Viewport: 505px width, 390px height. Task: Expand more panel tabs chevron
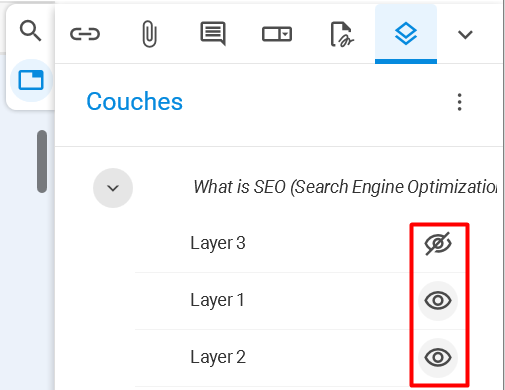(465, 34)
